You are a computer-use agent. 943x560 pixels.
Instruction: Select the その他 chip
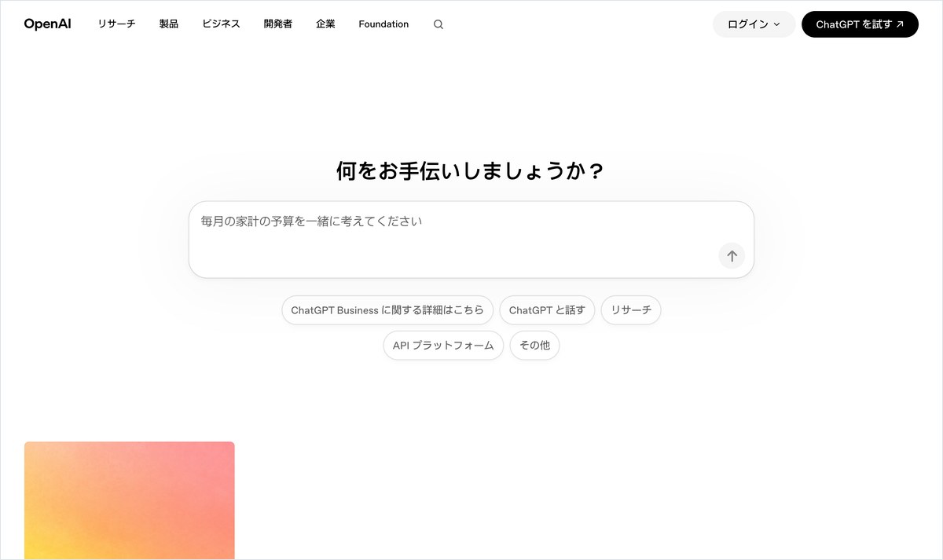(x=534, y=346)
